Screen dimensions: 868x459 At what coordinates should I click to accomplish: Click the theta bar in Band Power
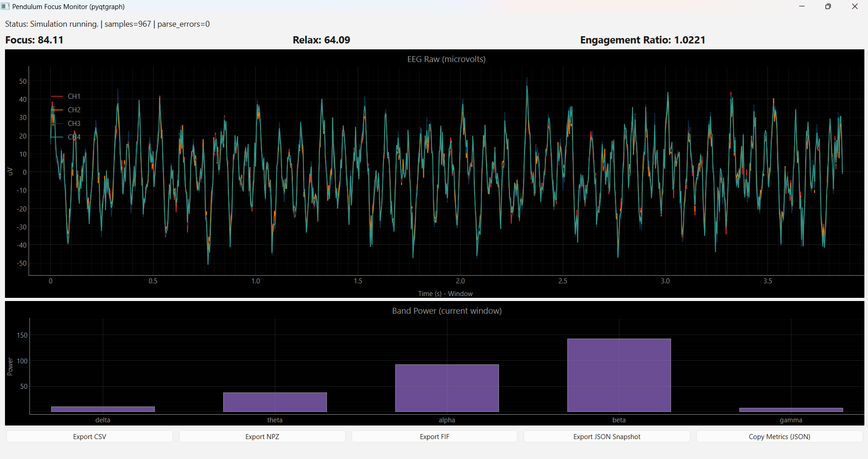275,402
